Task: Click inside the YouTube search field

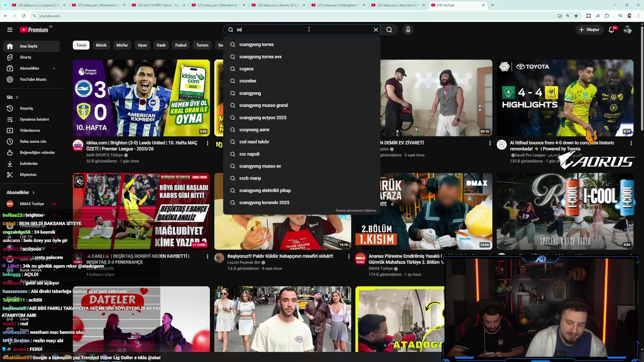Action: 302,30
